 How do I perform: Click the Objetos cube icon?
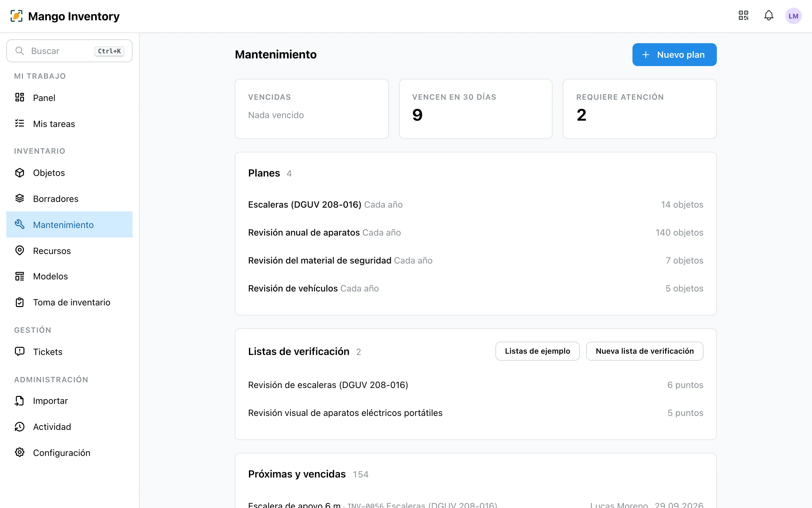20,172
